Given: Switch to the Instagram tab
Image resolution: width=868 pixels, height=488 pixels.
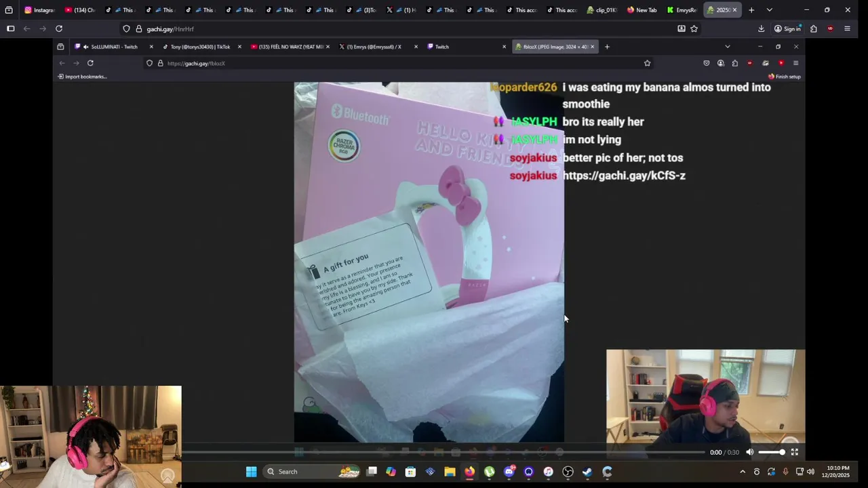Looking at the screenshot, I should 39,10.
